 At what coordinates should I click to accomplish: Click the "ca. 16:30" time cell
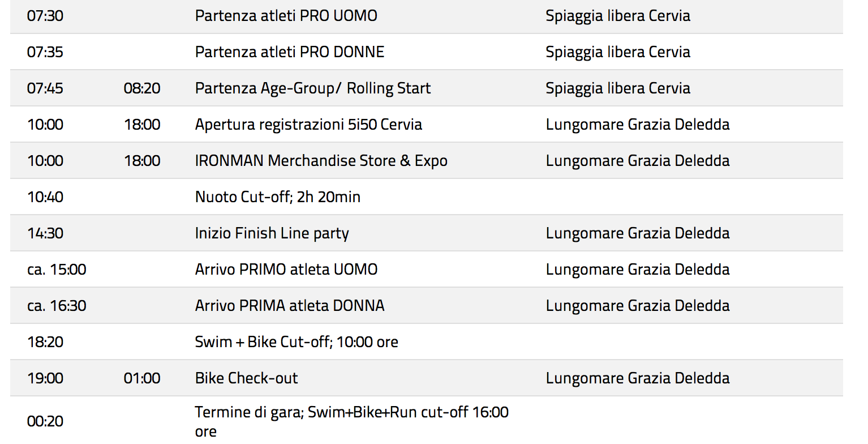point(57,306)
